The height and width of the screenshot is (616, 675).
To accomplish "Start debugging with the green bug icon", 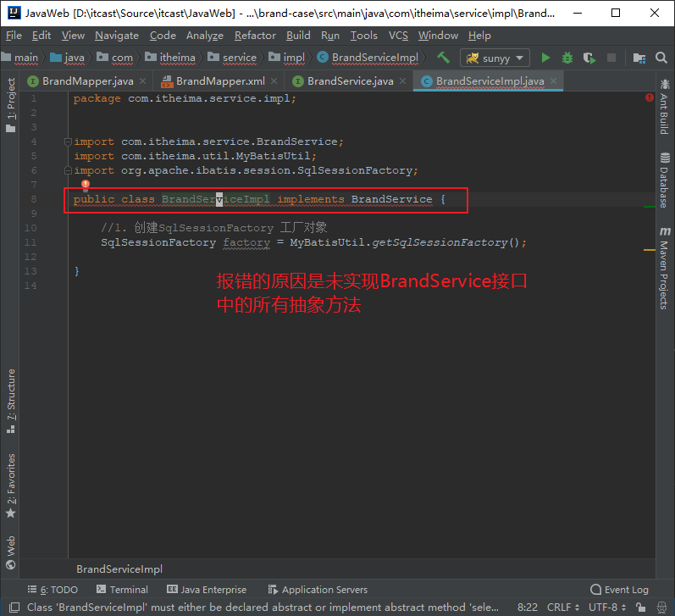I will (x=567, y=58).
